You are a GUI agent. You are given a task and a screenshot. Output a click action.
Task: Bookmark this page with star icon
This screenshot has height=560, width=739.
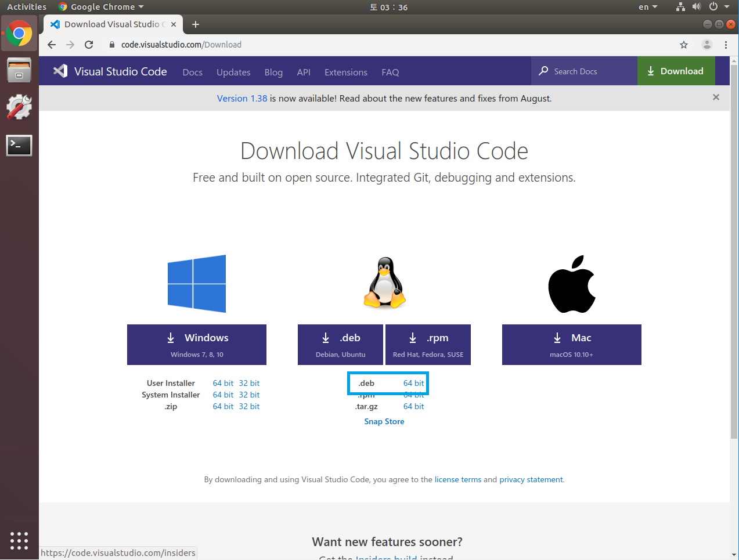684,45
